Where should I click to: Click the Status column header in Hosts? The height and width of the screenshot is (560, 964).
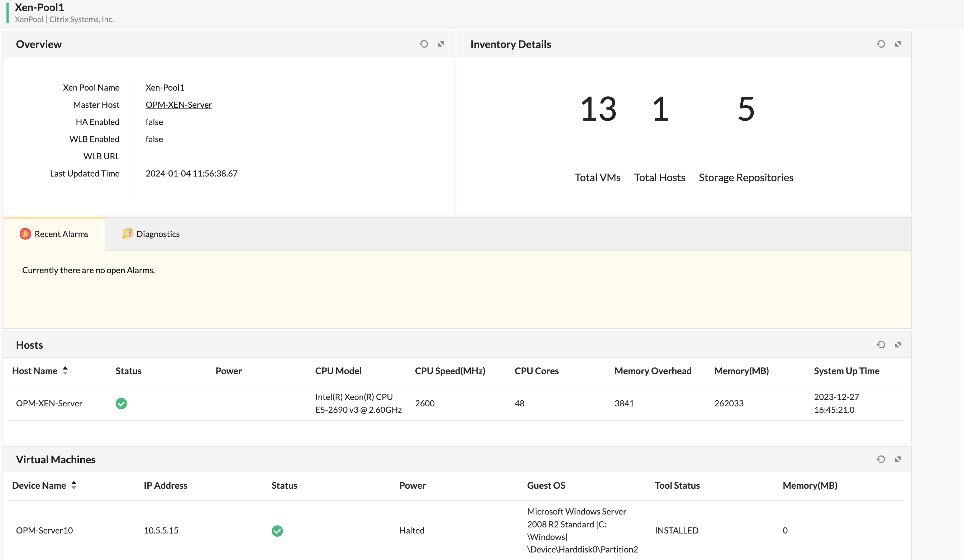(129, 371)
